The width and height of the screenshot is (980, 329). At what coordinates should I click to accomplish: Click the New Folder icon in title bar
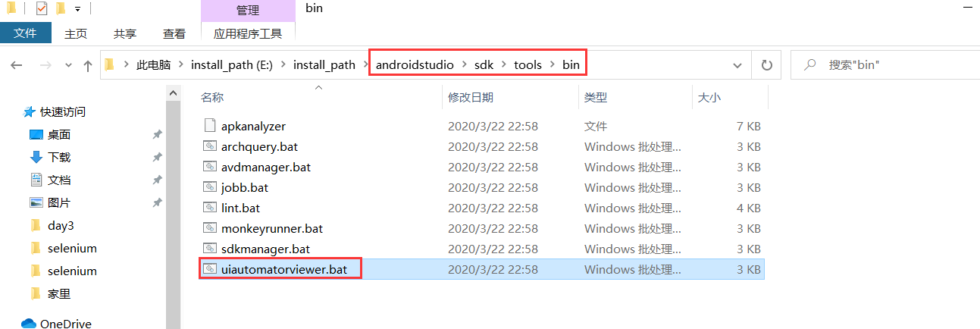(x=61, y=8)
